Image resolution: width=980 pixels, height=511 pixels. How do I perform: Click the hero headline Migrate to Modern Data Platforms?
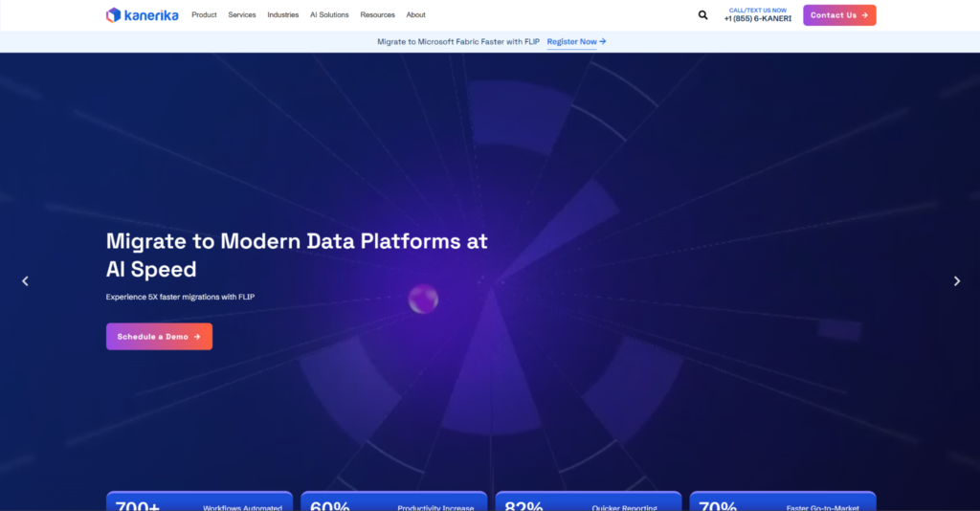coord(297,255)
